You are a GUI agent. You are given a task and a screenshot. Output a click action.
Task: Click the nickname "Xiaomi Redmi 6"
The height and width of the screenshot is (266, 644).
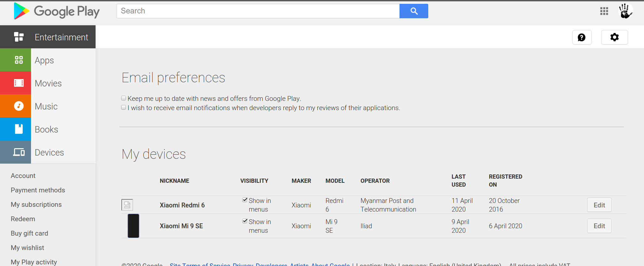point(182,205)
